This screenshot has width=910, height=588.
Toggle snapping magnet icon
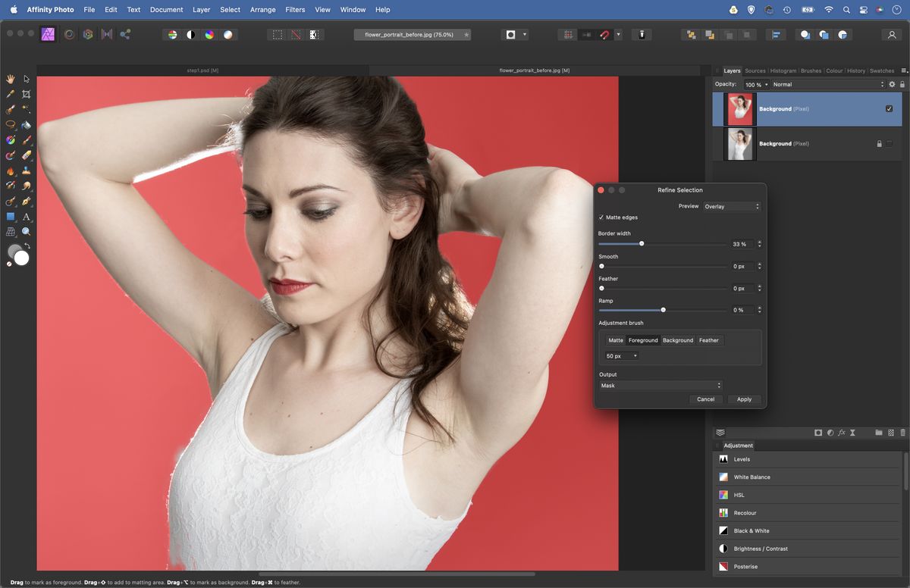[604, 34]
